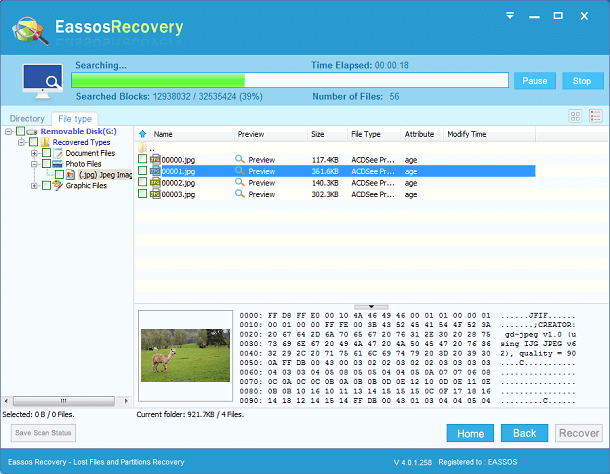
Task: Click magnifier preview icon for 00001.jpg
Action: click(240, 171)
